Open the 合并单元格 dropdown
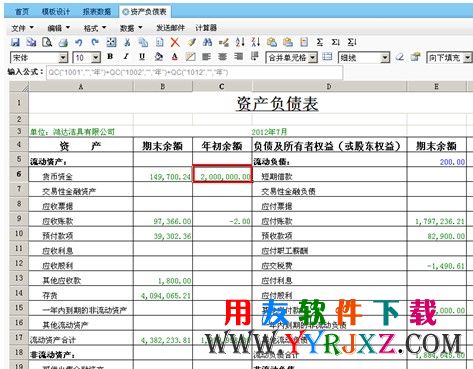The height and width of the screenshot is (369, 473). tap(313, 58)
